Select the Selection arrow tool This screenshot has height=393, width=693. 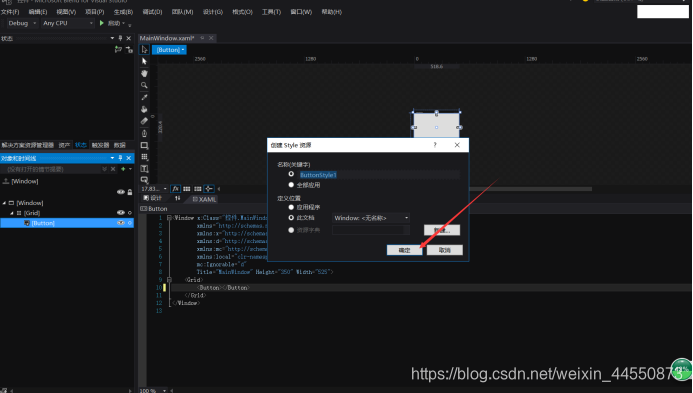pos(144,50)
